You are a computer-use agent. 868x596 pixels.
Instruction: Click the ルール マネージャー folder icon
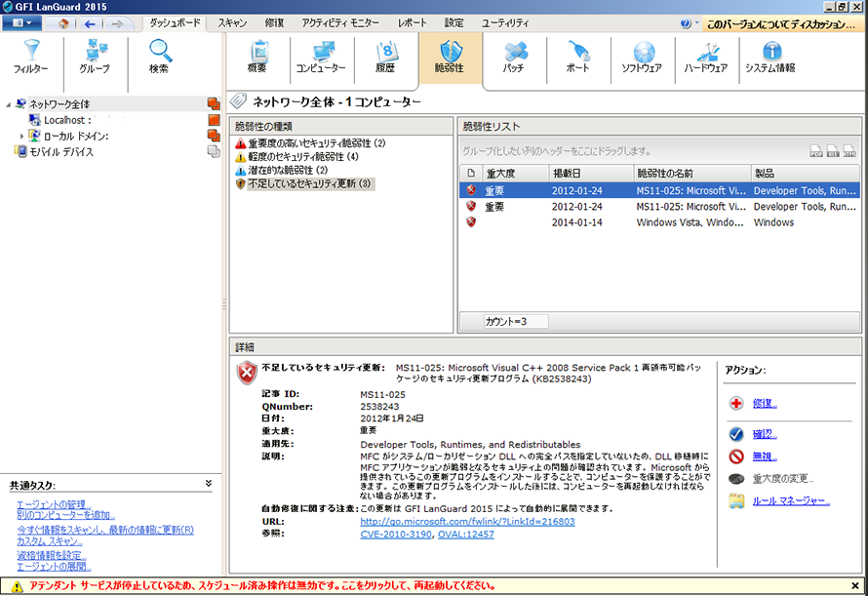point(736,500)
